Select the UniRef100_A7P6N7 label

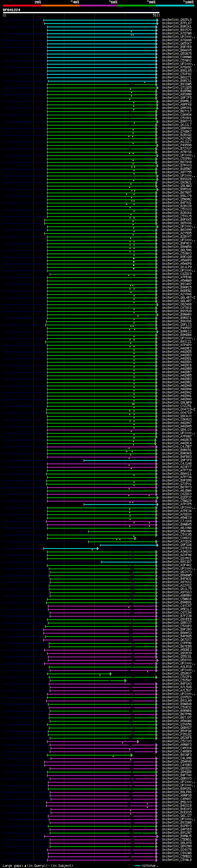(x=177, y=436)
